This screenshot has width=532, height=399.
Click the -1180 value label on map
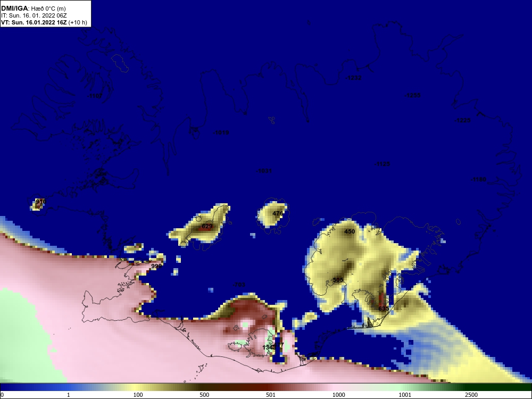[478, 179]
